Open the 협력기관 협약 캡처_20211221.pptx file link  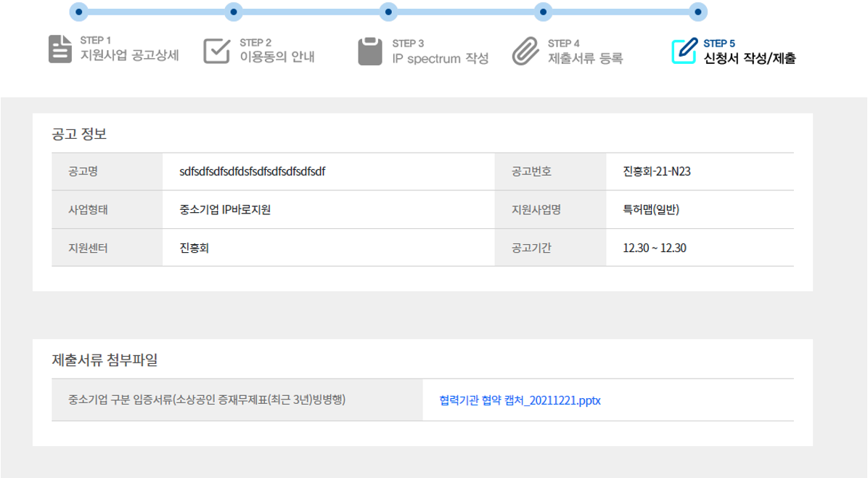point(520,400)
